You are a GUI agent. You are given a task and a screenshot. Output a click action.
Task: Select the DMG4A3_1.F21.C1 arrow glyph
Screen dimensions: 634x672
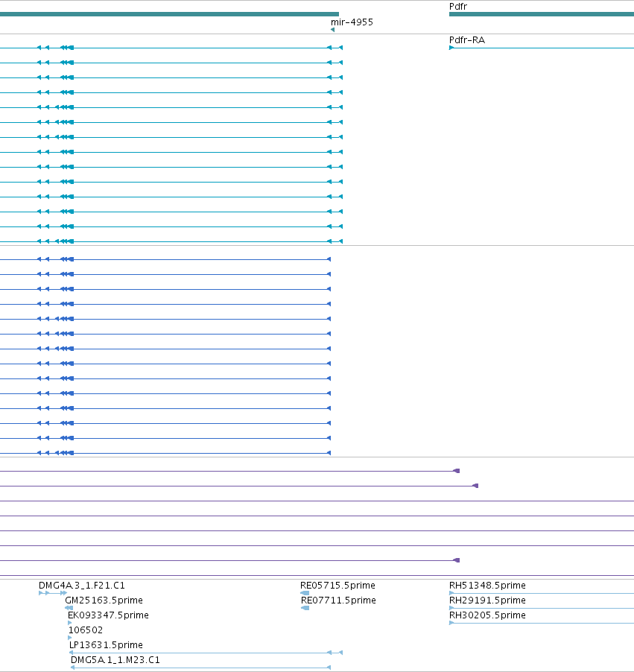(x=53, y=593)
